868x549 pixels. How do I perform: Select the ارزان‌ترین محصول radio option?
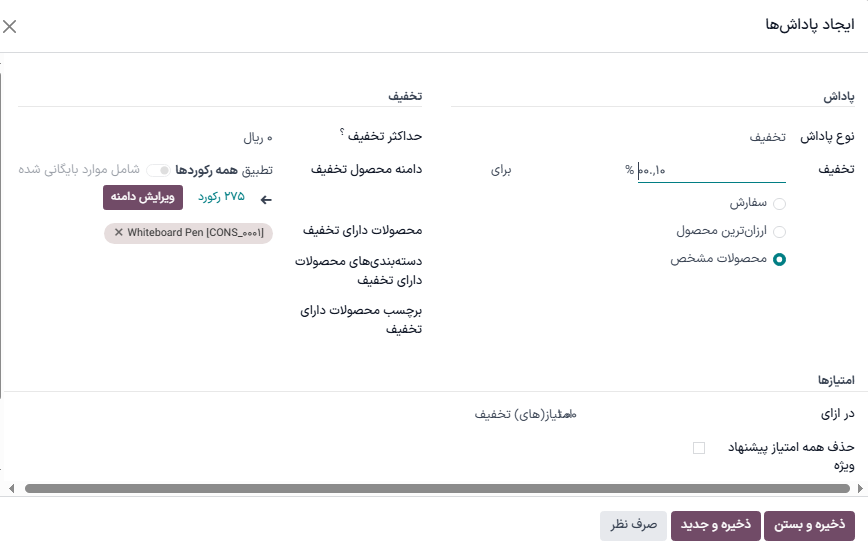coord(779,232)
